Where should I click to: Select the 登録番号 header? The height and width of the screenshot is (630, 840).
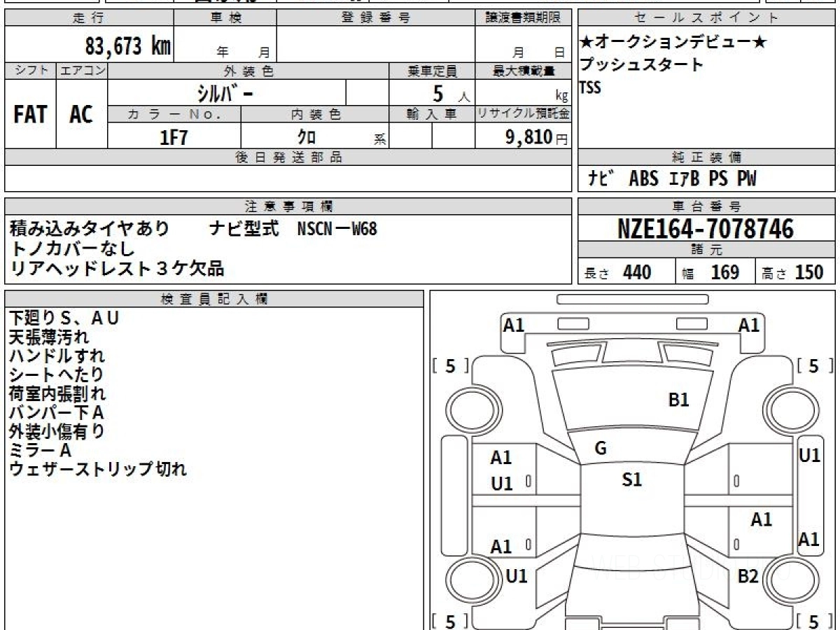375,17
